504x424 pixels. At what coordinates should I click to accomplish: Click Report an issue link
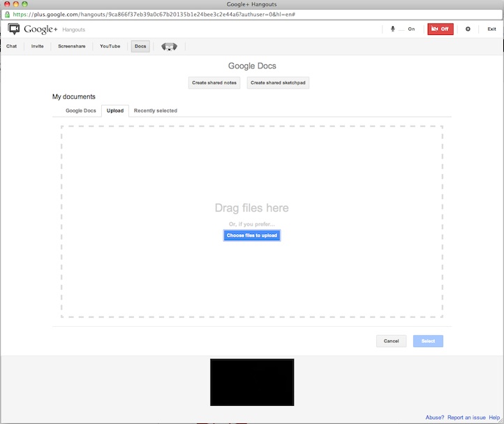pyautogui.click(x=466, y=417)
